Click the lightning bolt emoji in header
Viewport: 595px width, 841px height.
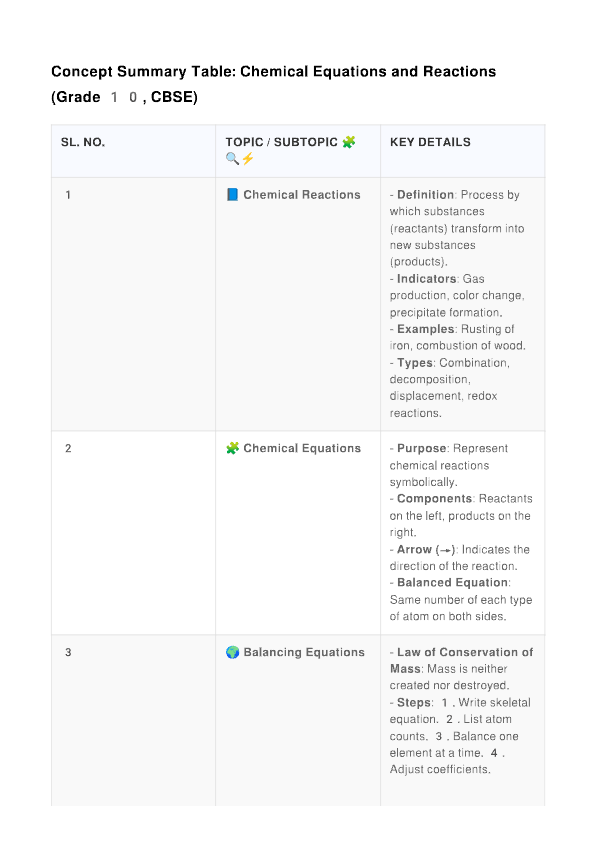pos(247,159)
